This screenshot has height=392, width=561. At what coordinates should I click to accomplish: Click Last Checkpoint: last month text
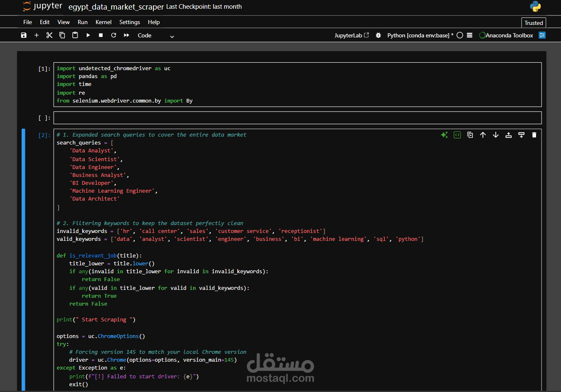coord(204,7)
